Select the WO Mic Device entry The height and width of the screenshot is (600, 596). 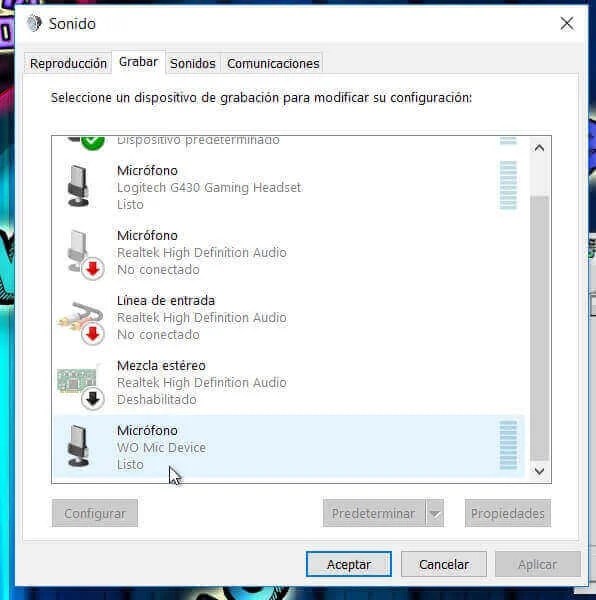[289, 447]
